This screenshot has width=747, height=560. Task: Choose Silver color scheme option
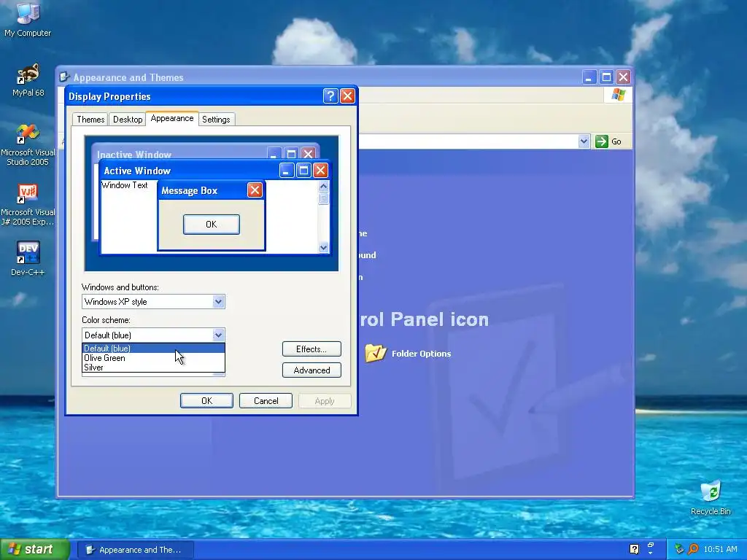pos(153,367)
